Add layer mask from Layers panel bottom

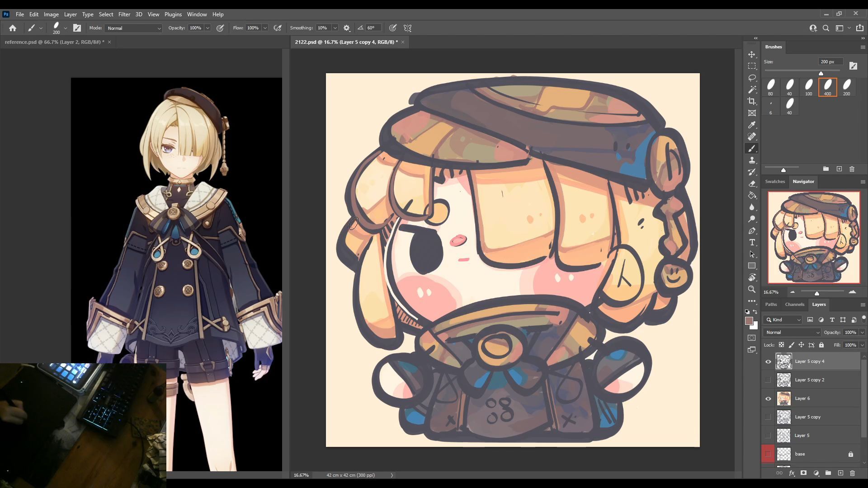click(803, 473)
